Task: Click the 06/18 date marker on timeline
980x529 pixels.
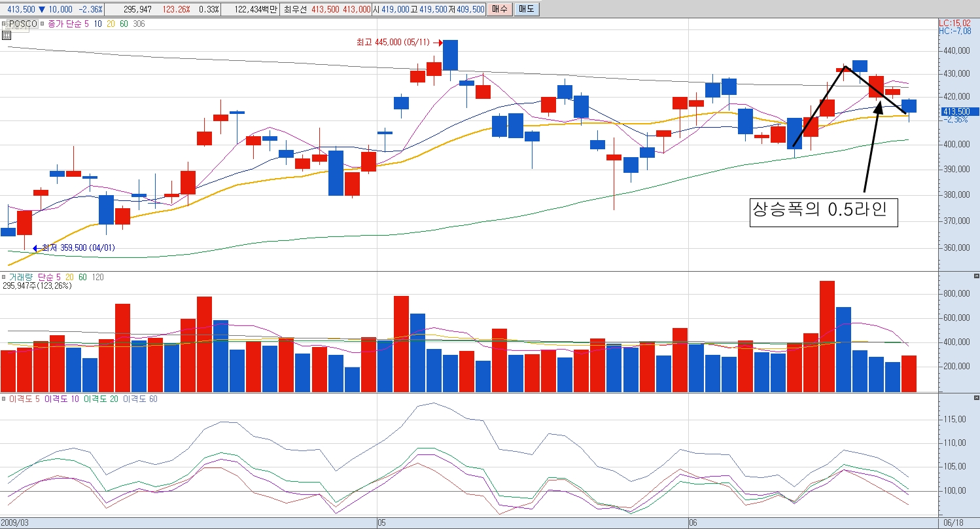Action: click(954, 522)
